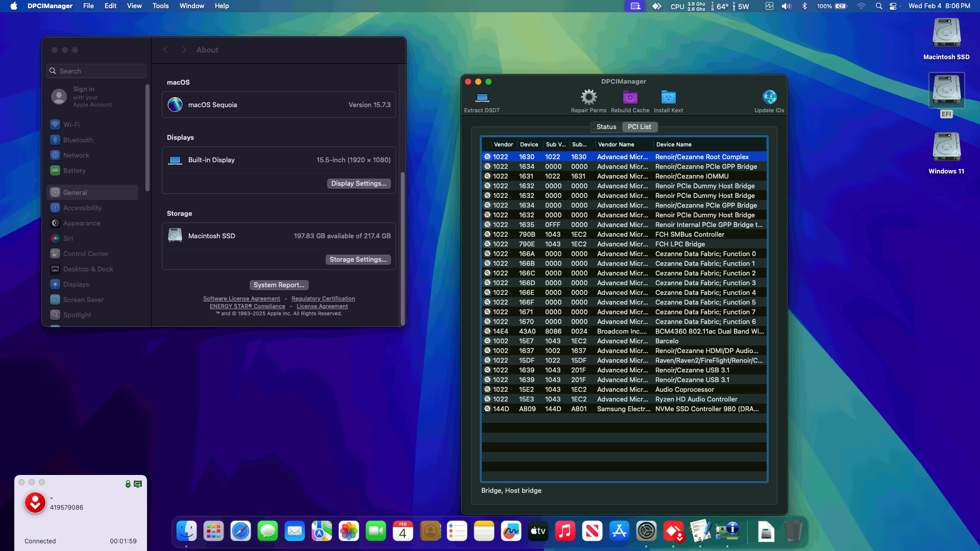
Task: Open the View menu
Action: pos(134,6)
